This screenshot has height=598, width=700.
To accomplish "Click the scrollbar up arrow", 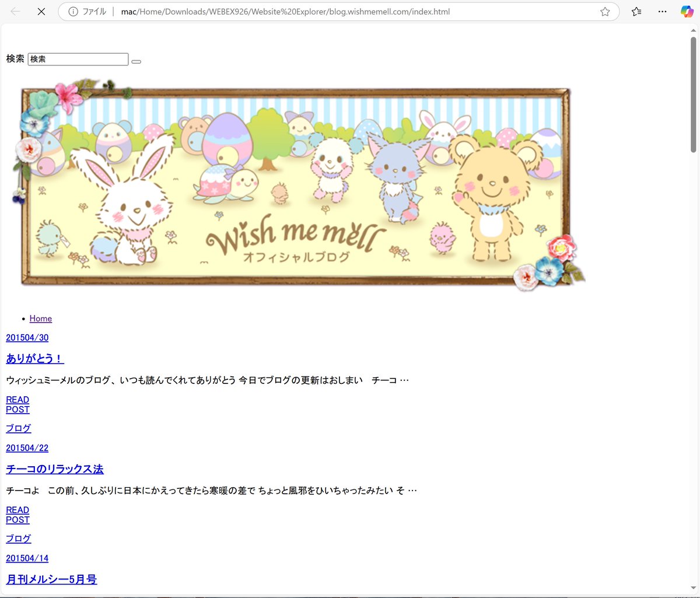I will tap(694, 30).
